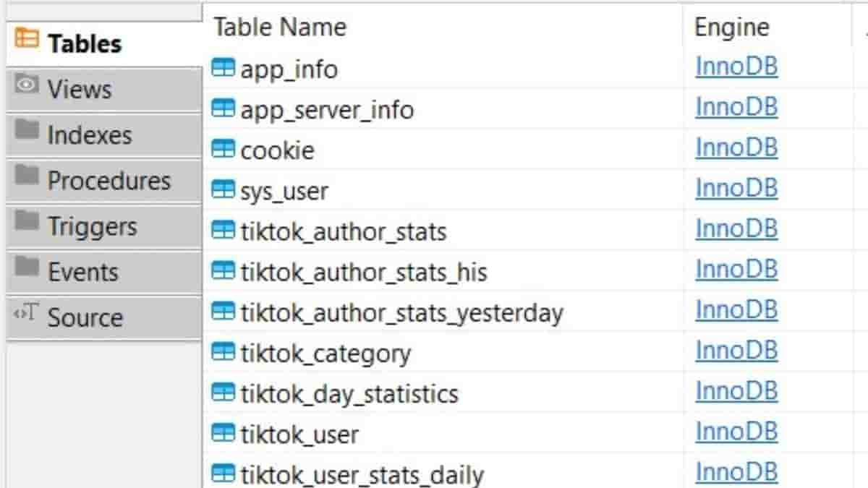Image resolution: width=868 pixels, height=488 pixels.
Task: Click the Engine column header
Action: 731,27
